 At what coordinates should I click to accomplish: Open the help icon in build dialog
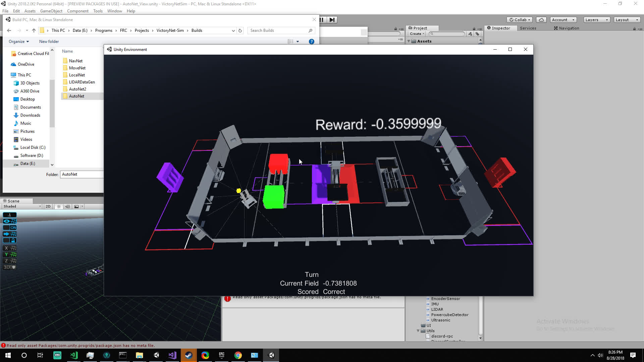tap(312, 42)
